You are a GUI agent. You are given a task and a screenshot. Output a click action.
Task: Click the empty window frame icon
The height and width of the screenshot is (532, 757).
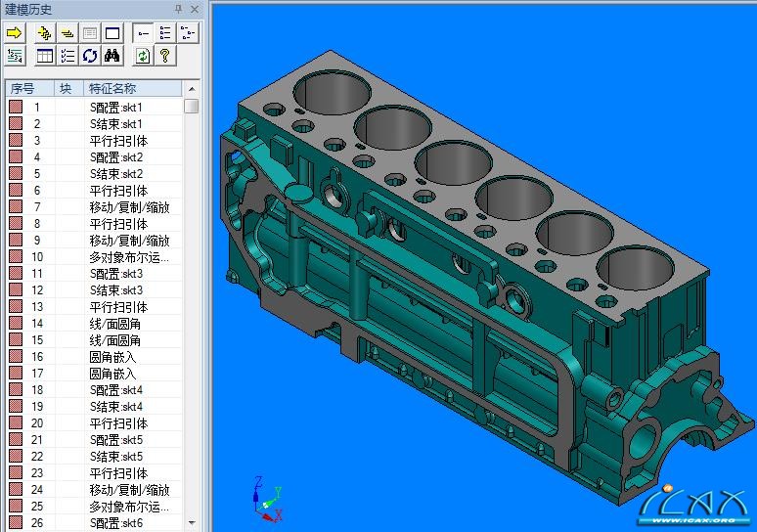coord(112,32)
